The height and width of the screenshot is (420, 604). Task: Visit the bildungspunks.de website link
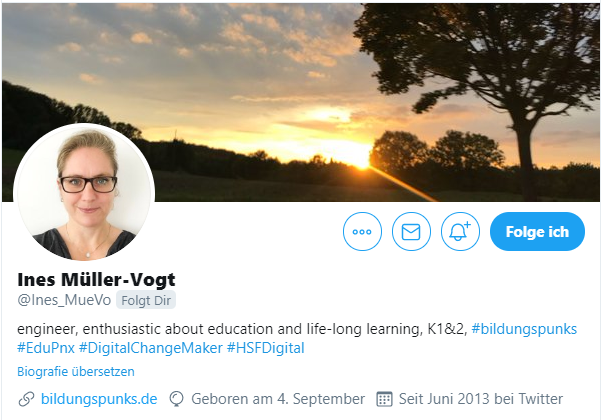pyautogui.click(x=99, y=399)
